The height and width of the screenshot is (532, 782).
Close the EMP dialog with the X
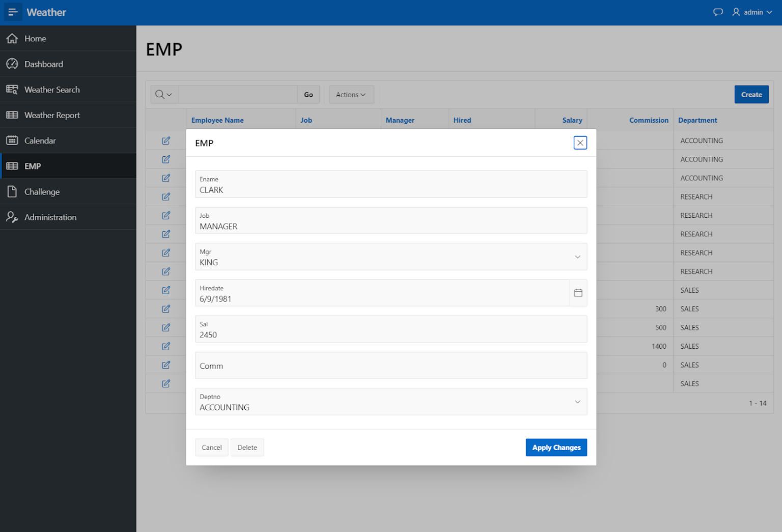pyautogui.click(x=580, y=143)
